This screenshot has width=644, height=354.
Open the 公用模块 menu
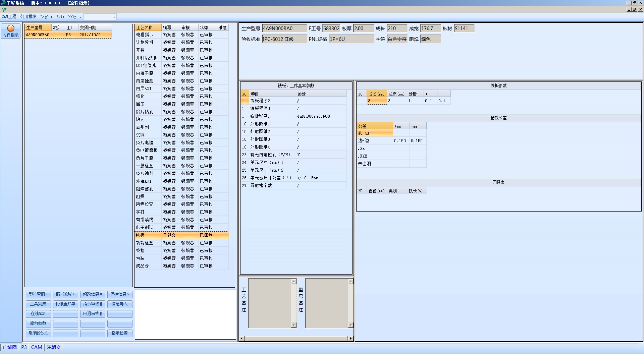click(28, 17)
